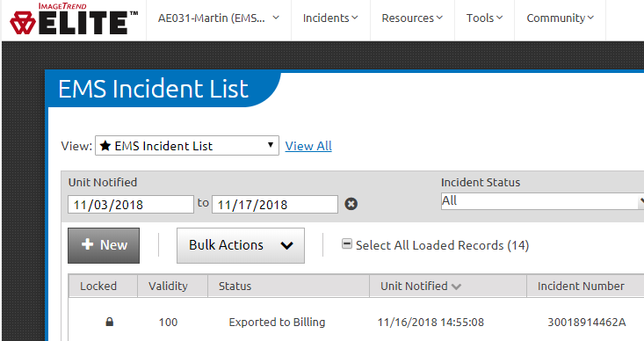This screenshot has width=644, height=341.
Task: Click the Unit Notified start date field
Action: (x=131, y=204)
